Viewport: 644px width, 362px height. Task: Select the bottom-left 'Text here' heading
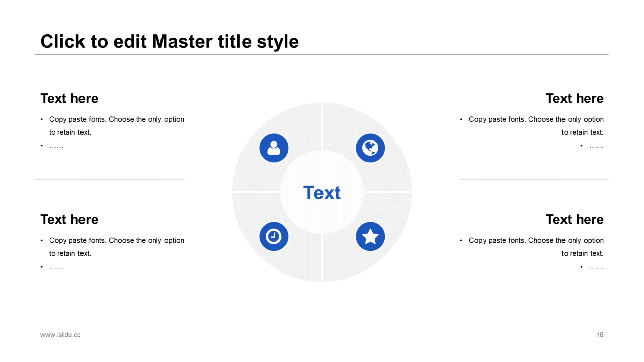pos(69,219)
